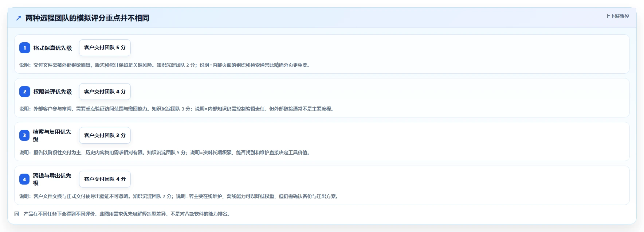This screenshot has height=232, width=644.
Task: Click the 客户交付团队 2 分 score chip
Action: point(105,135)
